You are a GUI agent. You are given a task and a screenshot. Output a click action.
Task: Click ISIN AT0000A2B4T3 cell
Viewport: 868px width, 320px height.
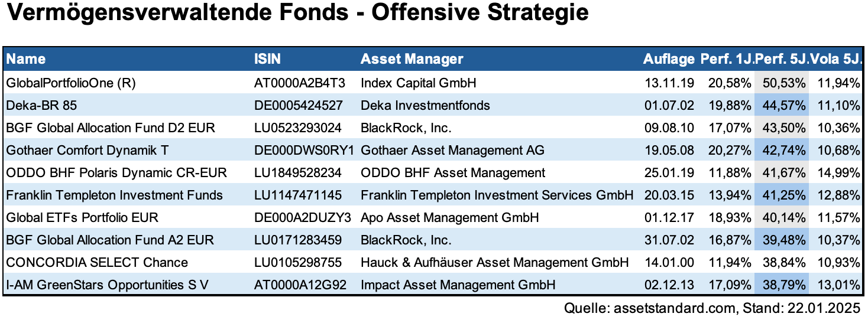299,83
